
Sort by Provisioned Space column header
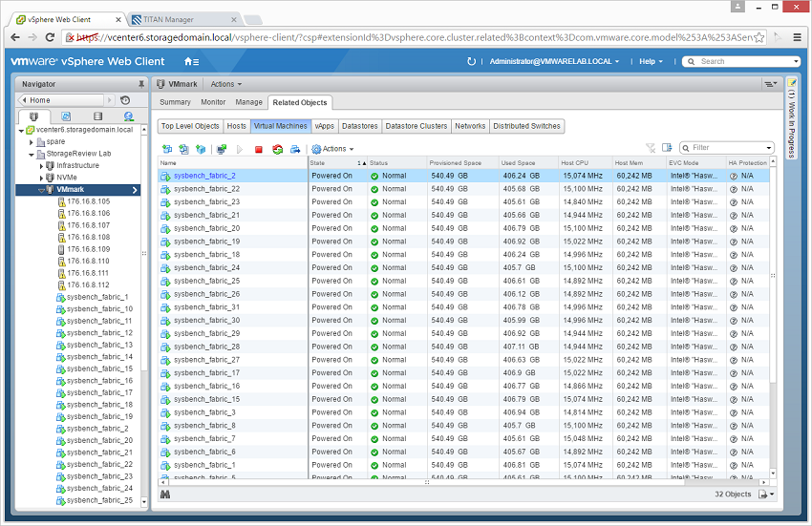pos(462,162)
